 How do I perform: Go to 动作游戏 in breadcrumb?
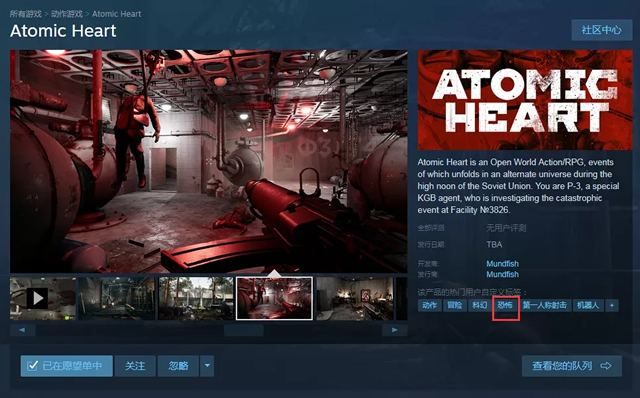67,14
